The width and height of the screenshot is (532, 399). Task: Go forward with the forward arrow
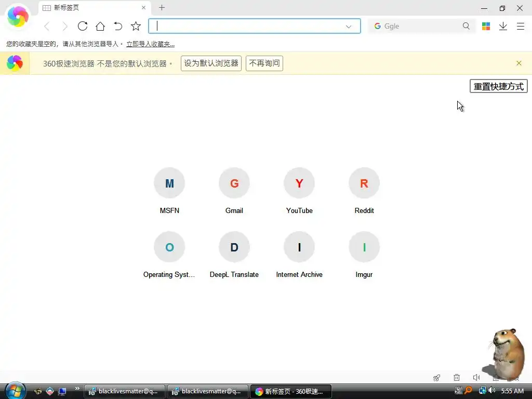(x=65, y=26)
